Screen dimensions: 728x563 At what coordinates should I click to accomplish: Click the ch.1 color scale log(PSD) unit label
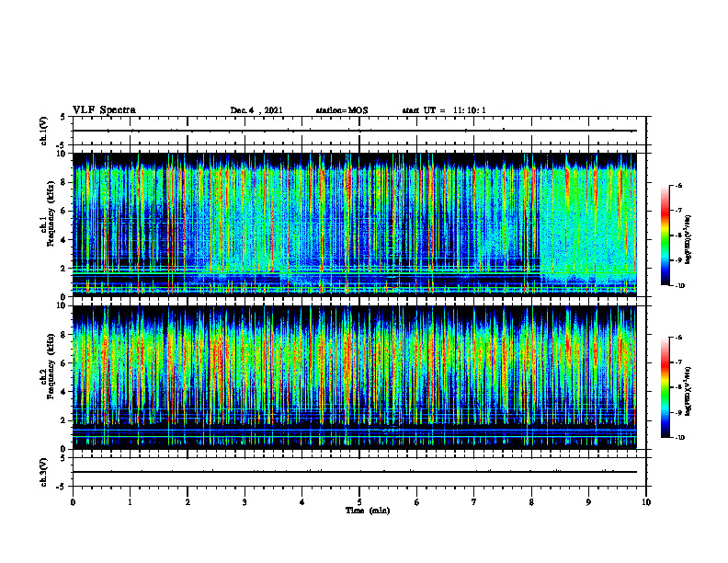point(688,239)
